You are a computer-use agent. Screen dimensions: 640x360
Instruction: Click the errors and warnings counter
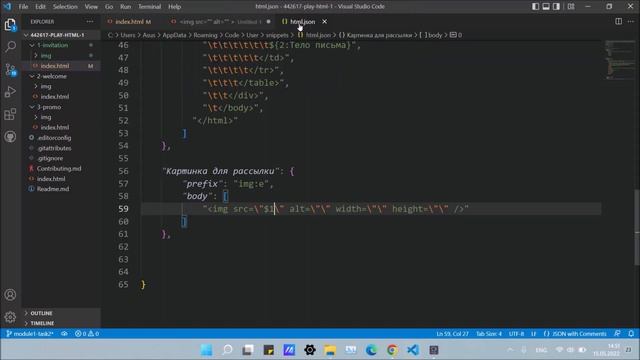87,334
